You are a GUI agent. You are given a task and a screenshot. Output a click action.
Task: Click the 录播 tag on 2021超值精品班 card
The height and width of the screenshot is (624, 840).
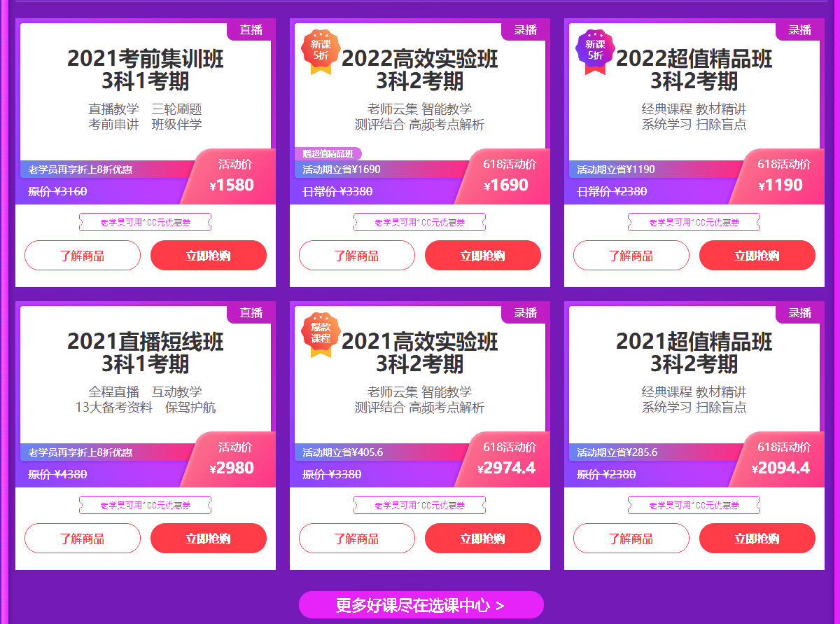800,313
